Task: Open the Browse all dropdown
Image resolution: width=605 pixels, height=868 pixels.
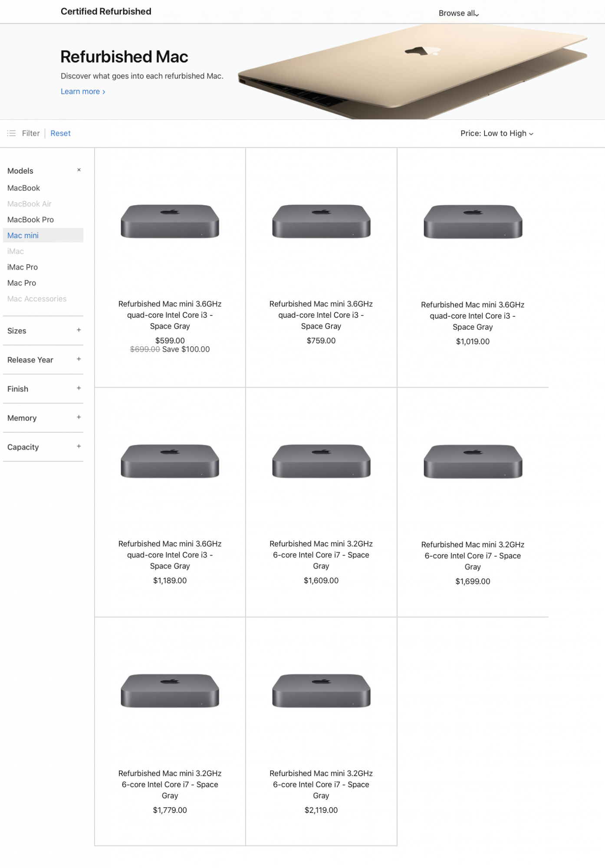Action: pyautogui.click(x=459, y=13)
